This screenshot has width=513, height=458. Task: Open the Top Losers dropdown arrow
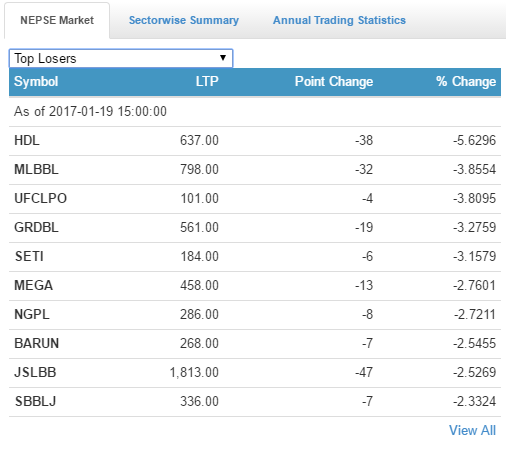pos(223,58)
